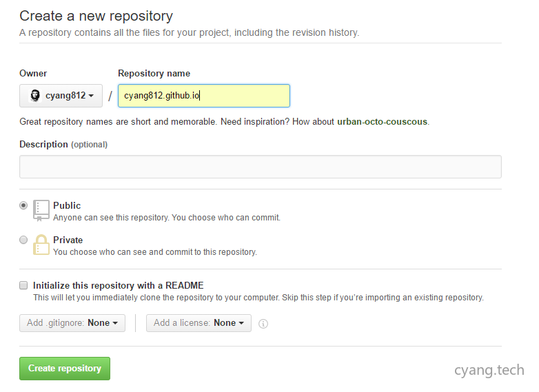Click the bold Public option label
The height and width of the screenshot is (392, 539).
67,205
